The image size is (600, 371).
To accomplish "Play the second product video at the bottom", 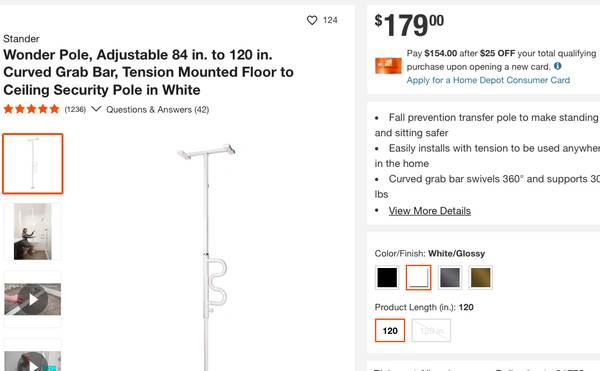I will [x=33, y=361].
